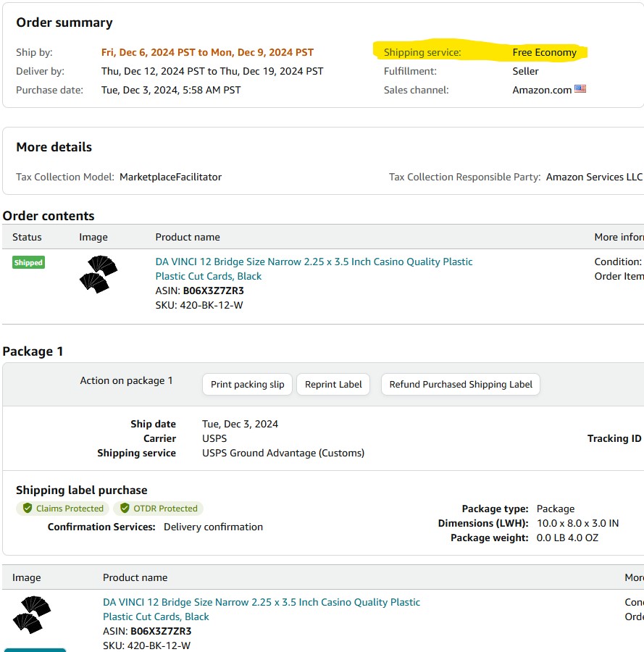Click the MarketplaceFacilitator tax model value
Viewport: 644px width, 652px height.
click(x=170, y=177)
